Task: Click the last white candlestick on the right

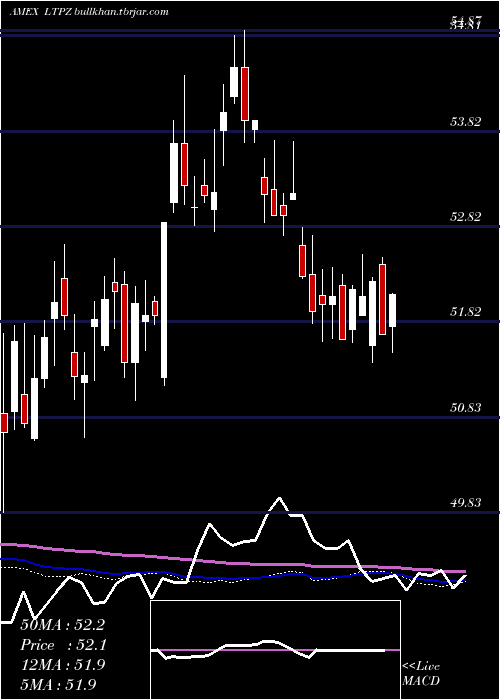Action: tap(392, 310)
